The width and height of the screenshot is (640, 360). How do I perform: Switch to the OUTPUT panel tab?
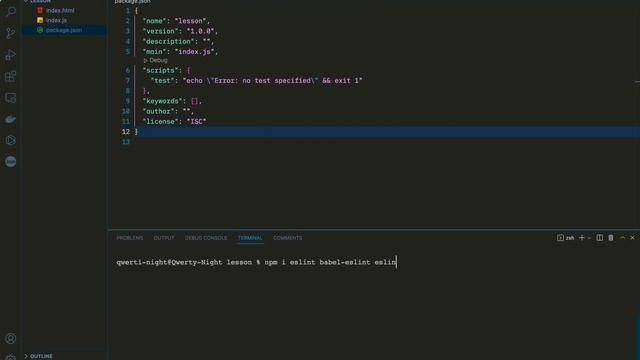(164, 238)
